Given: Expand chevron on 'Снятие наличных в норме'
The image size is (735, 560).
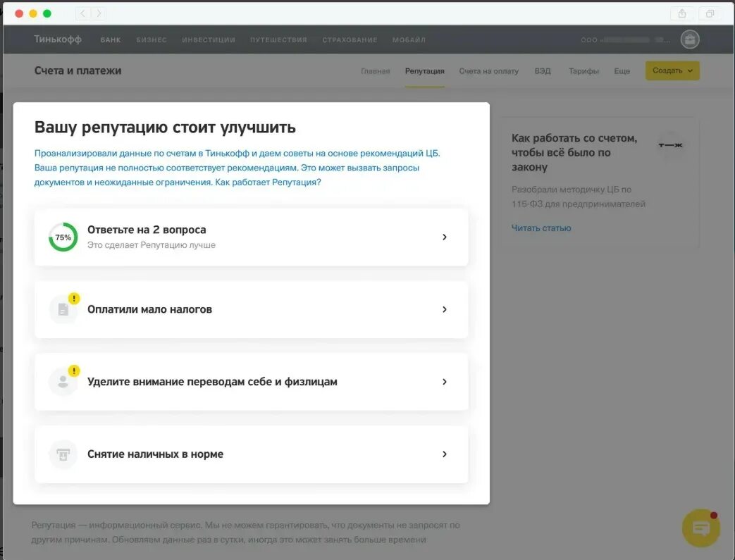Looking at the screenshot, I should (x=445, y=454).
